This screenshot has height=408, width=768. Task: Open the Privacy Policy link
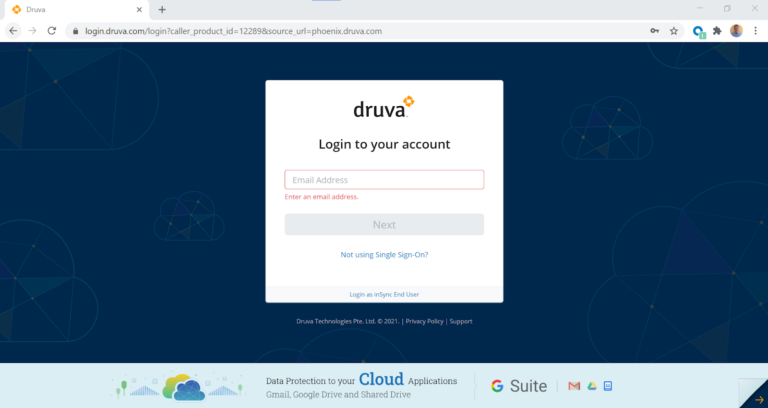[424, 321]
